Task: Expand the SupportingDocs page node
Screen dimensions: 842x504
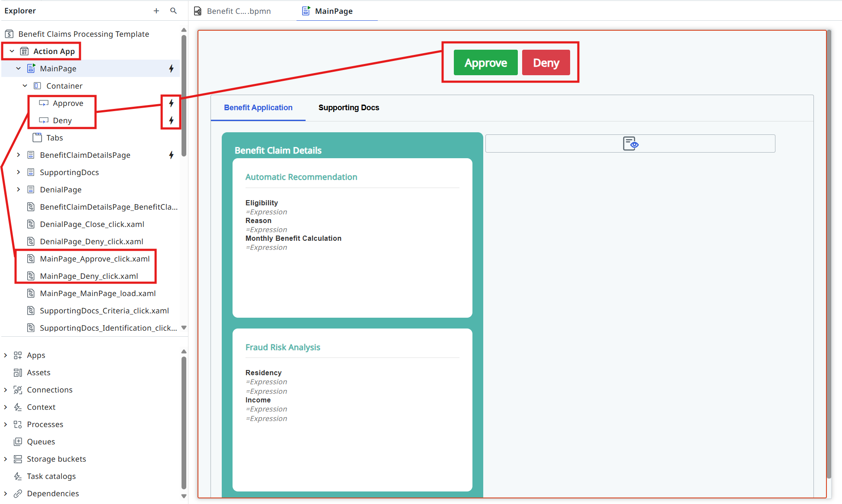Action: click(x=19, y=172)
